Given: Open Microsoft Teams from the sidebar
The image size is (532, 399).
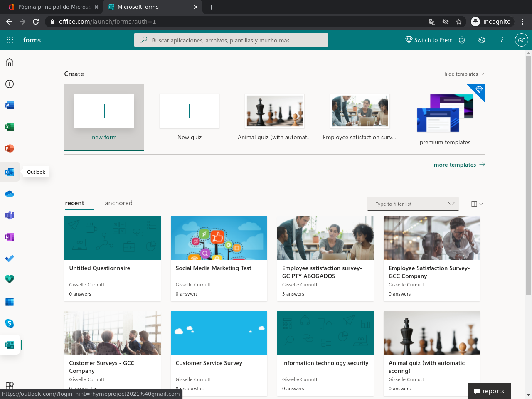Looking at the screenshot, I should point(10,215).
